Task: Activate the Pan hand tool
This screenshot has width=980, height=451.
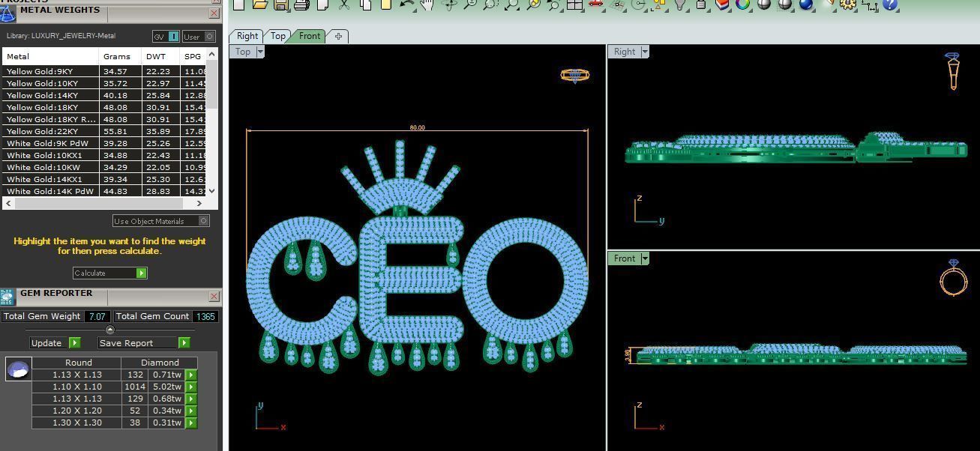Action: 427,4
